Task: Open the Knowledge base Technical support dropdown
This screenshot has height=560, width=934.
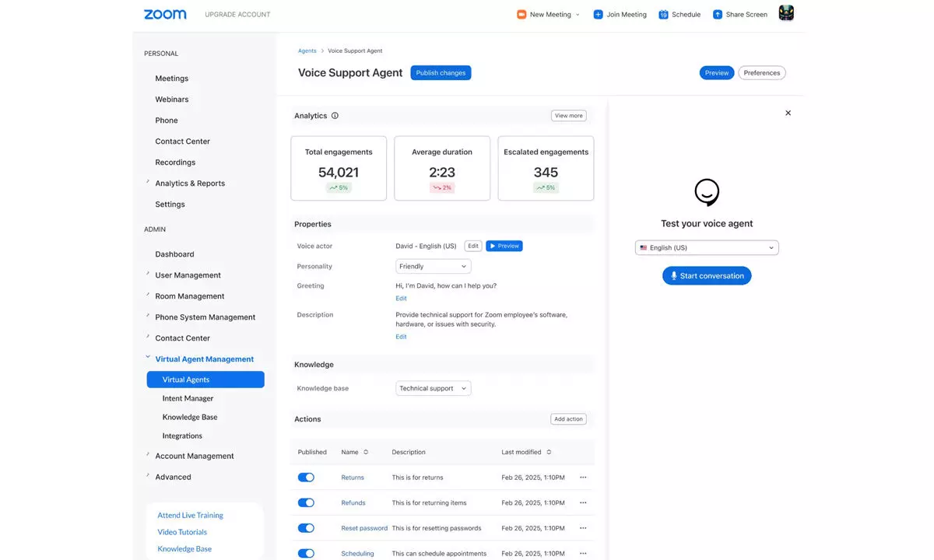Action: coord(433,388)
